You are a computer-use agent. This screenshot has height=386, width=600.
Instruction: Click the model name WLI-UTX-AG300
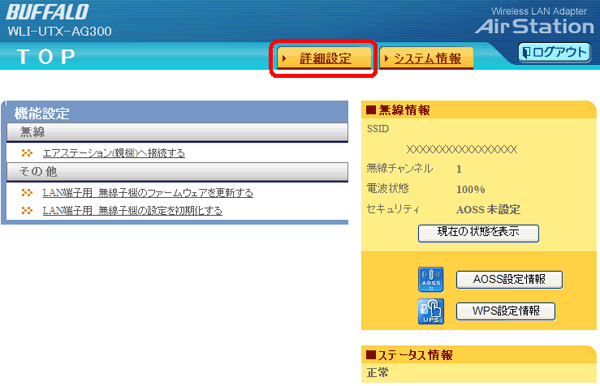(60, 31)
